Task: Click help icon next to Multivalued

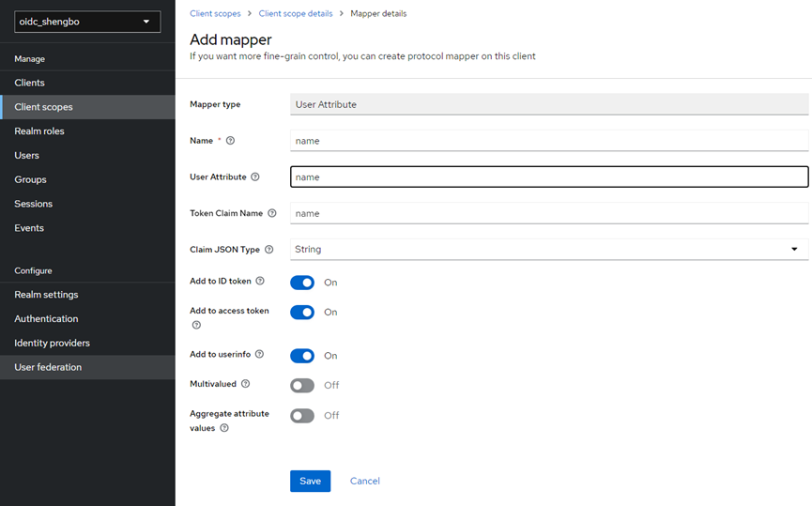Action: pyautogui.click(x=246, y=384)
